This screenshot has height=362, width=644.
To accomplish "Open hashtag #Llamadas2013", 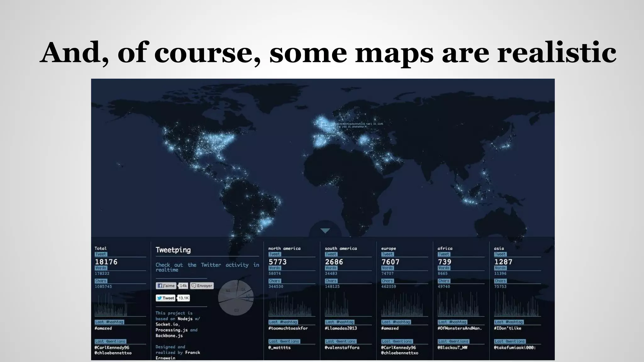I will (341, 328).
